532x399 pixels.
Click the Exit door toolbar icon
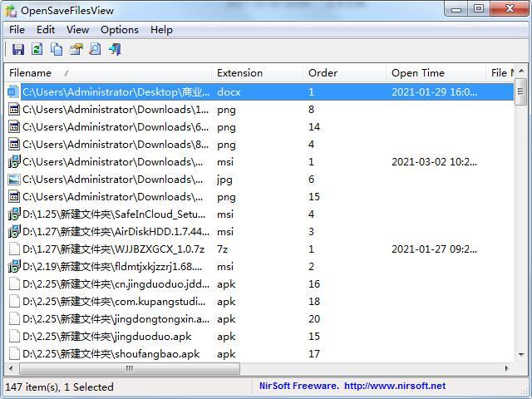tap(115, 50)
